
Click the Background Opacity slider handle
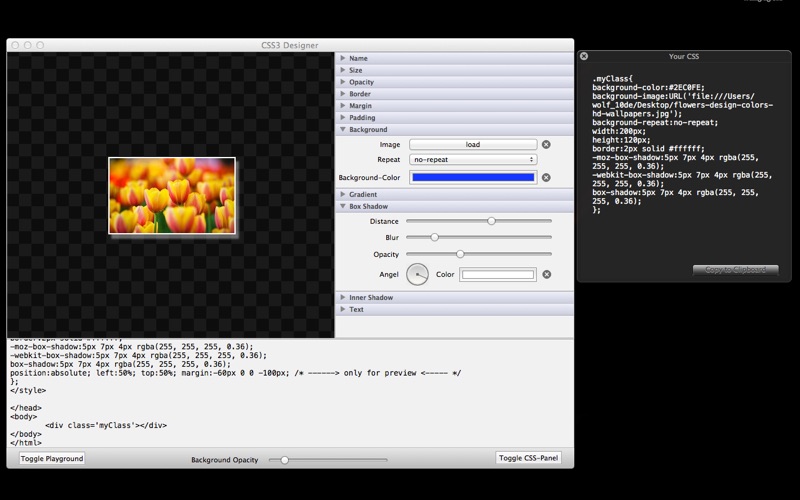pyautogui.click(x=285, y=460)
